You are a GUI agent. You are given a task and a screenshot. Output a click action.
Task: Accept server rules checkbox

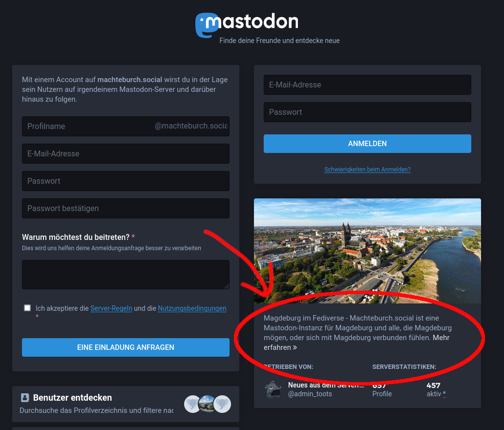27,308
